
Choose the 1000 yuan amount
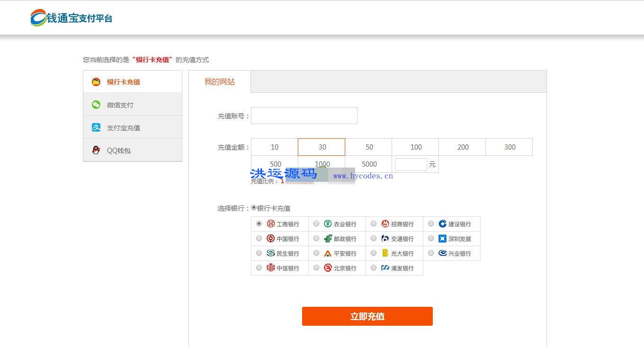(x=322, y=164)
